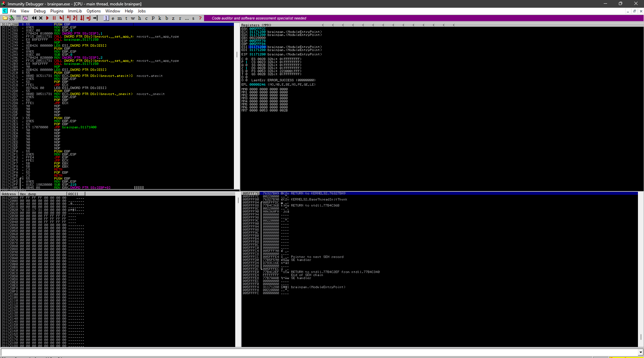Toggle the C flag value in registers
Viewport: 644px width, 358px height.
click(246, 59)
